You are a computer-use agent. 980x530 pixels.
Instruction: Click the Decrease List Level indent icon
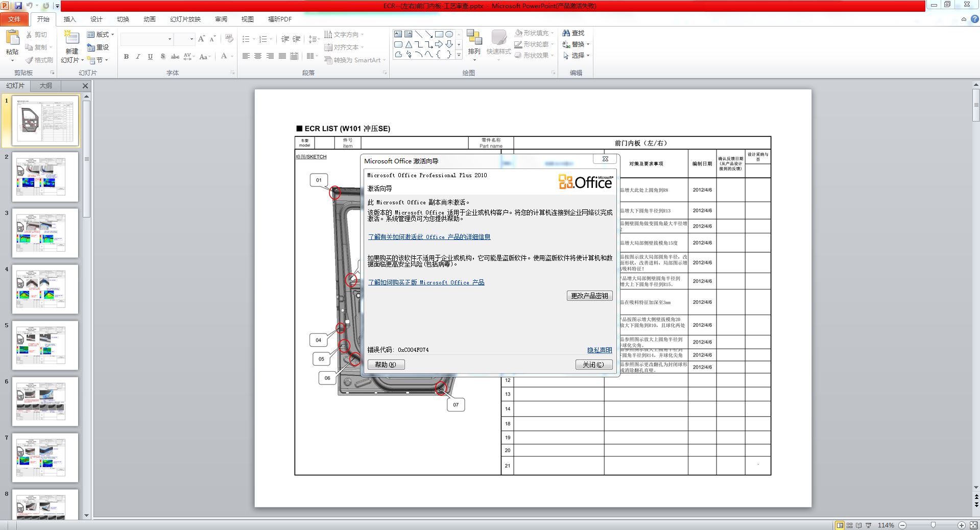coord(285,39)
